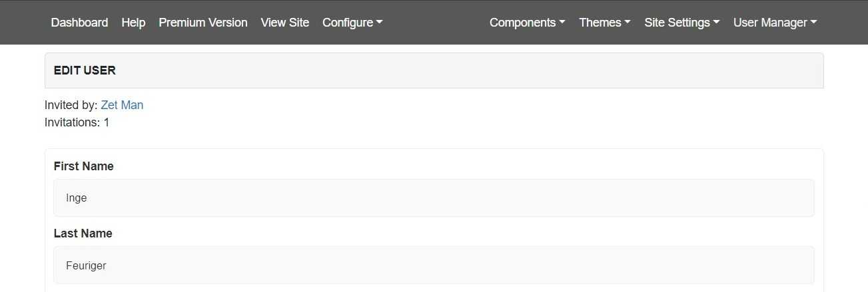Go to the Dashboard page
This screenshot has height=292, width=868.
pyautogui.click(x=79, y=23)
